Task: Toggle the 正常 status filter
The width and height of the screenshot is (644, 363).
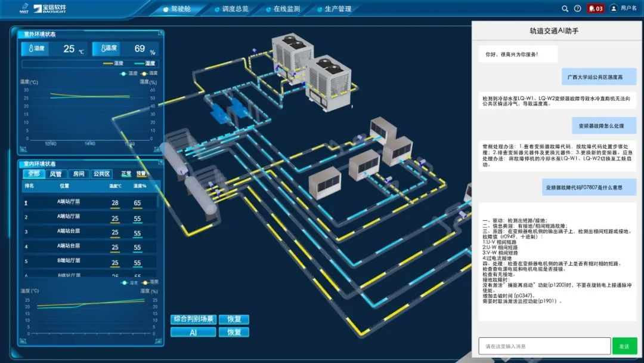Action: [x=126, y=174]
